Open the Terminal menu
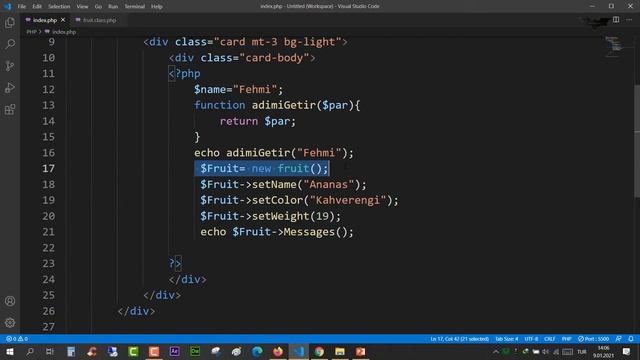This screenshot has width=640, height=360. (135, 7)
